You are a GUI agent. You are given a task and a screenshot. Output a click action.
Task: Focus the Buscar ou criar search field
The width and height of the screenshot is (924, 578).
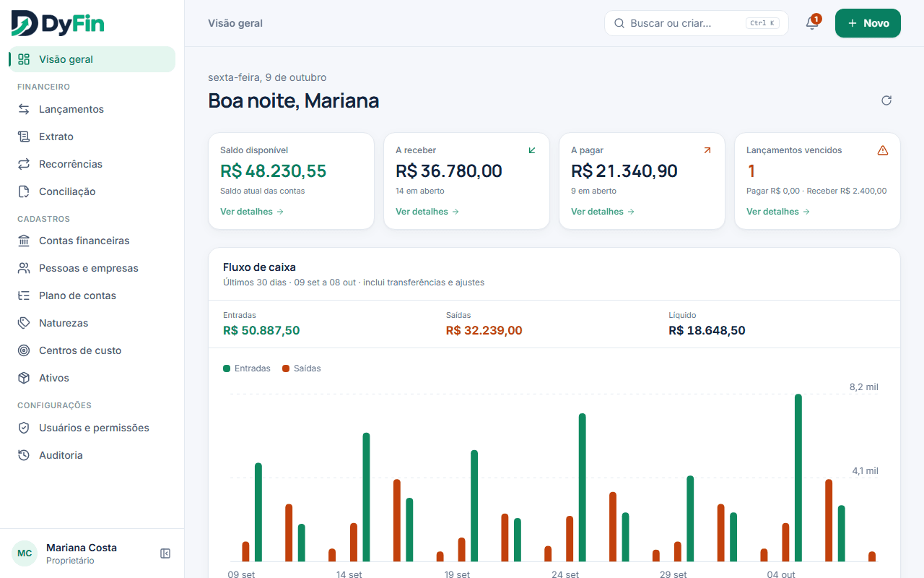pos(697,23)
